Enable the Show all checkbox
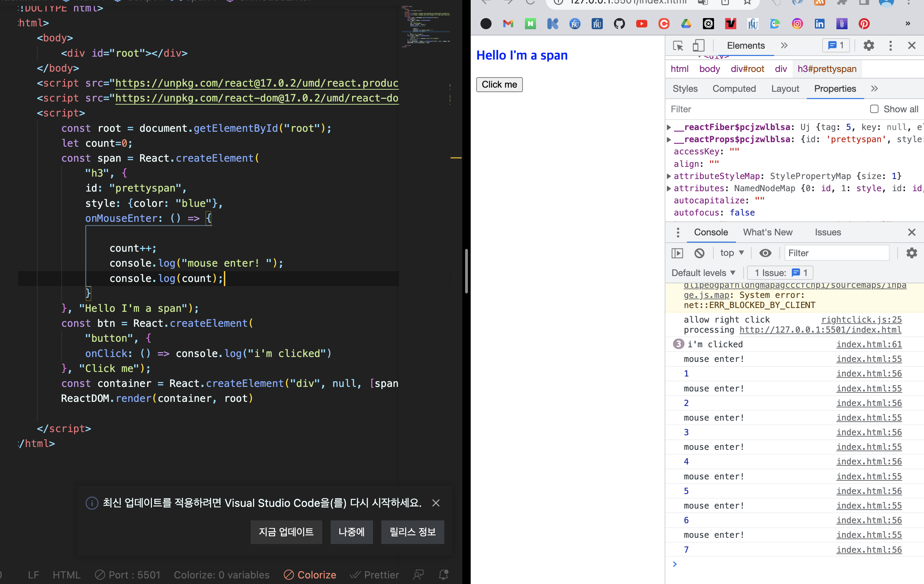 [x=874, y=109]
